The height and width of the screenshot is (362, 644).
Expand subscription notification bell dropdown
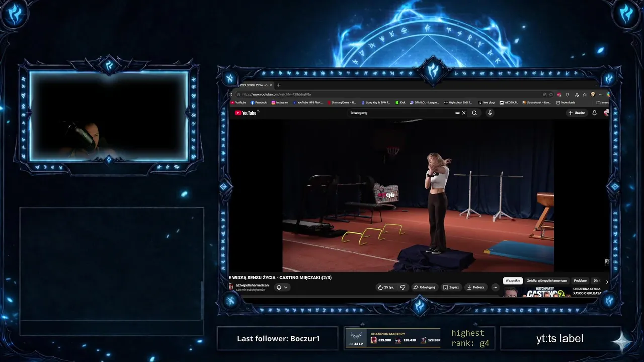[x=282, y=287]
